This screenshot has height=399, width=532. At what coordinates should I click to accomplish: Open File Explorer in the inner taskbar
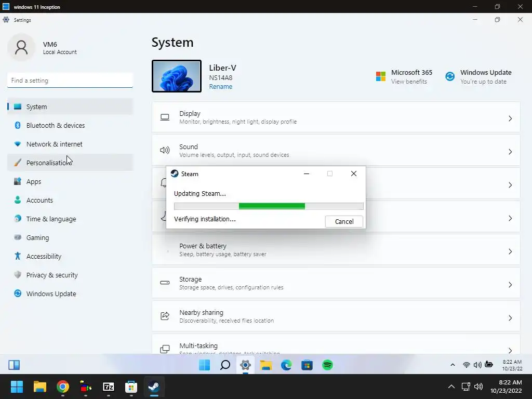[266, 365]
